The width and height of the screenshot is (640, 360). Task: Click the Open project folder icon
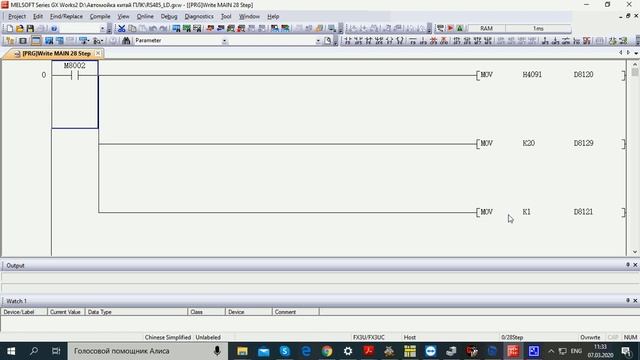20,28
